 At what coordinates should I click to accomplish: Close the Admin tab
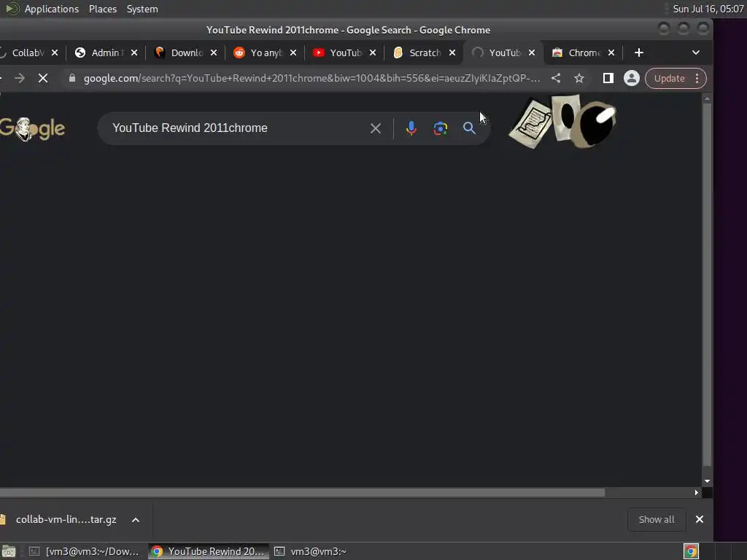(134, 52)
